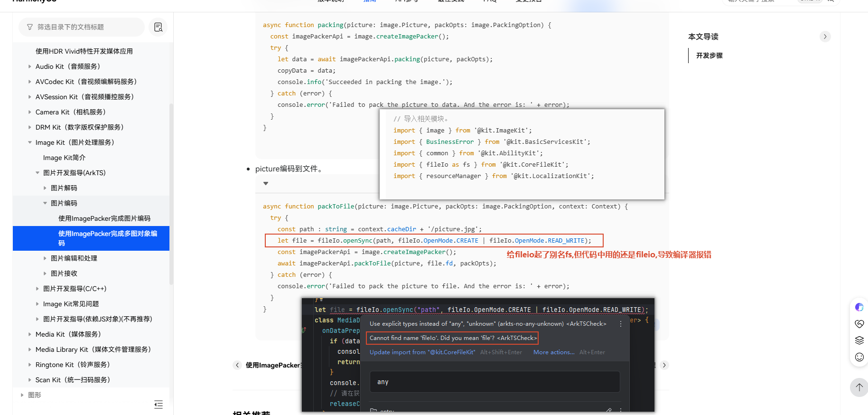
Task: Select the 图片编辑和处理 entry
Action: (x=74, y=258)
